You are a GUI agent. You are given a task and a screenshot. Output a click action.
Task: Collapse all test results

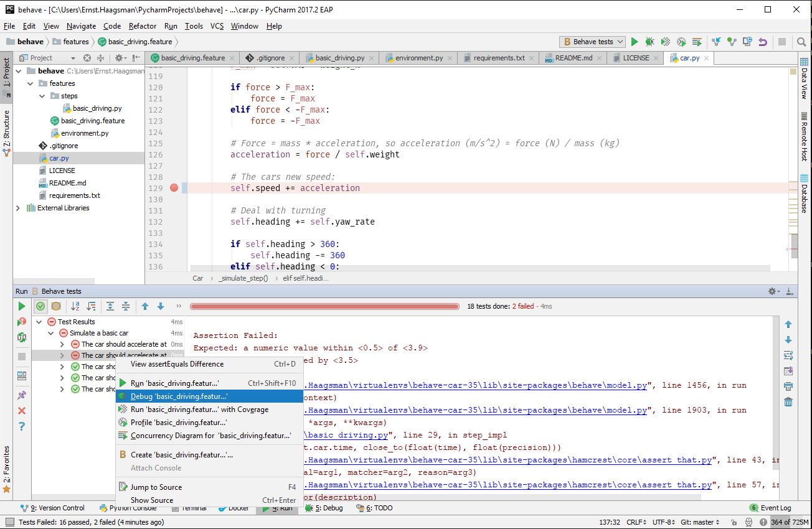point(126,306)
